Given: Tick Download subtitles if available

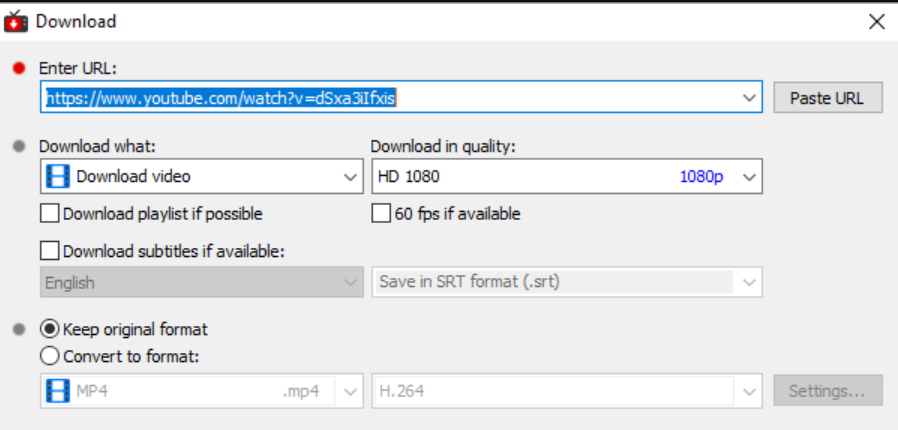Looking at the screenshot, I should click(x=50, y=251).
